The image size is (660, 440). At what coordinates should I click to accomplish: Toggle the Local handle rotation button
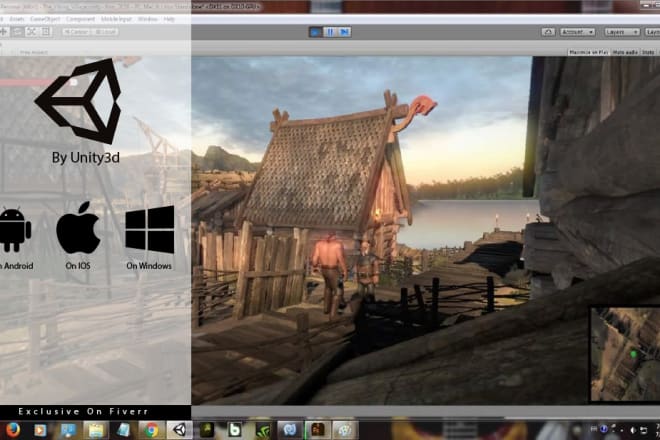tap(105, 32)
